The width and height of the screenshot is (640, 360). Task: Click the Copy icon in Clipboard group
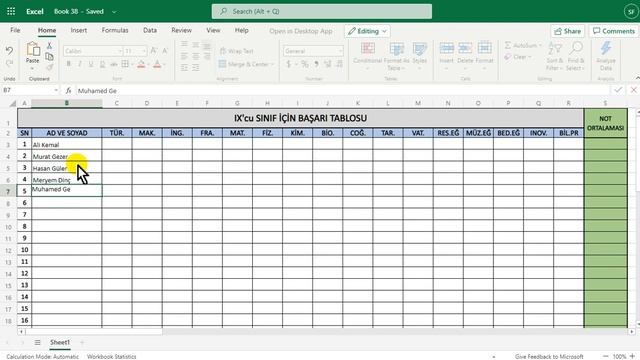(x=49, y=57)
